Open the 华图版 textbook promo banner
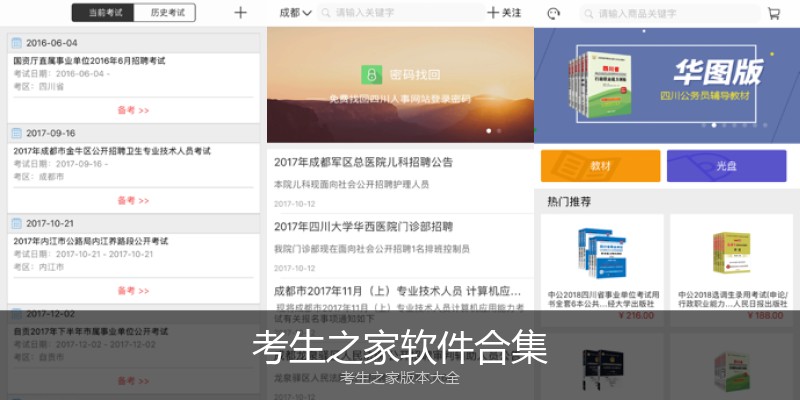This screenshot has height=400, width=800. (x=667, y=85)
